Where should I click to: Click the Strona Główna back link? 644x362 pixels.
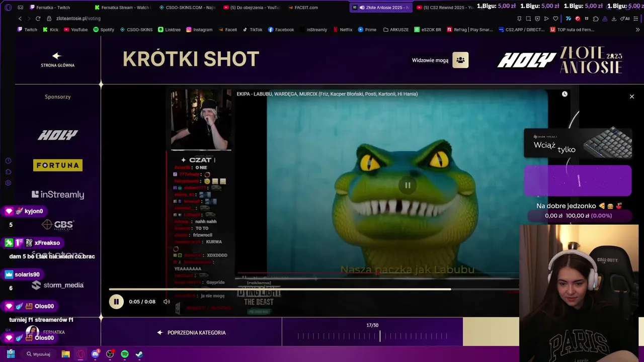coord(57,60)
